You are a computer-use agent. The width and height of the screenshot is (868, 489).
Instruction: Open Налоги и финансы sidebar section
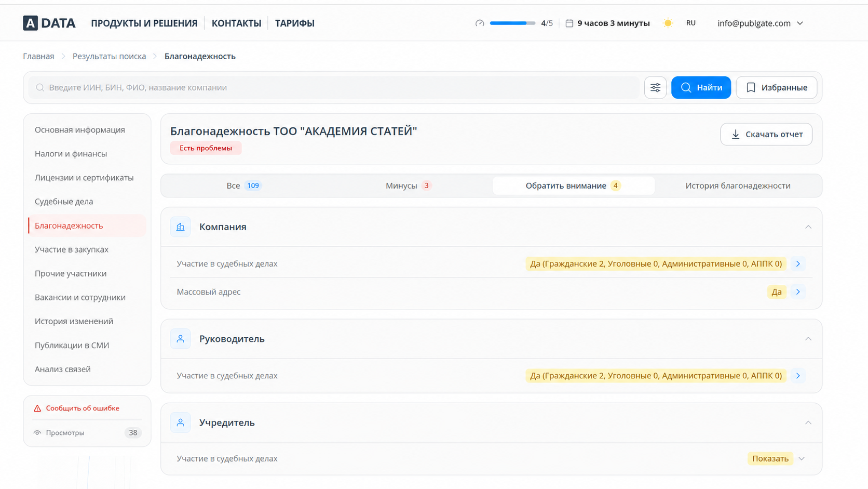tap(71, 154)
